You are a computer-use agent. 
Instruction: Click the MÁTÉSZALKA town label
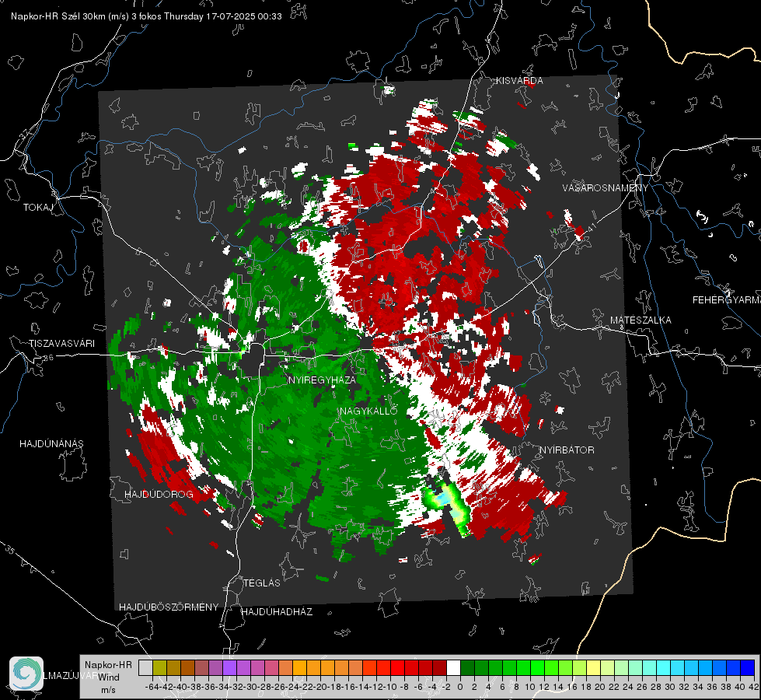coord(641,320)
